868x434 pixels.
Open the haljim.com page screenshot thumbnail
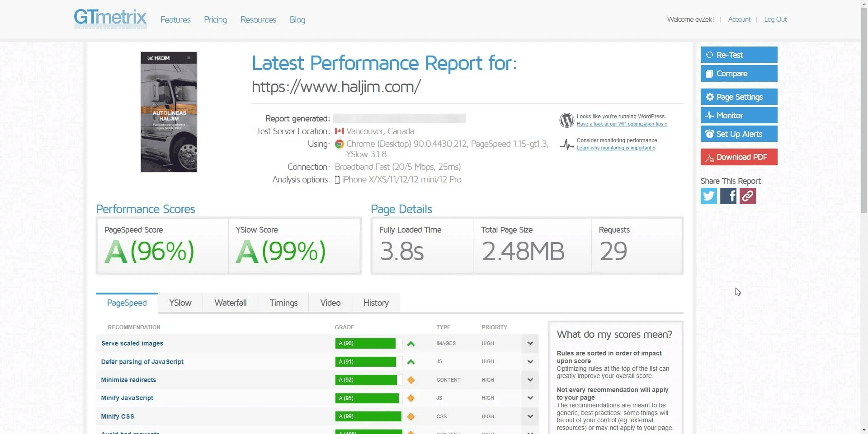pos(169,112)
